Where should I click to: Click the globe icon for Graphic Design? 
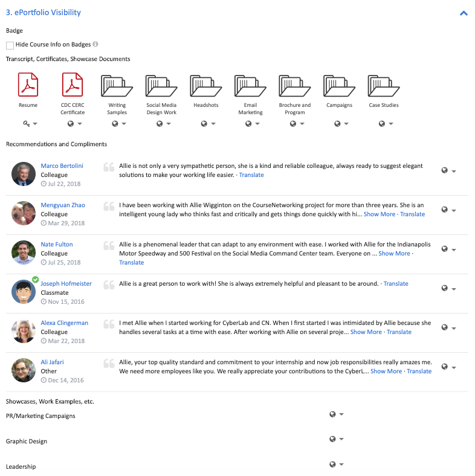tap(332, 439)
